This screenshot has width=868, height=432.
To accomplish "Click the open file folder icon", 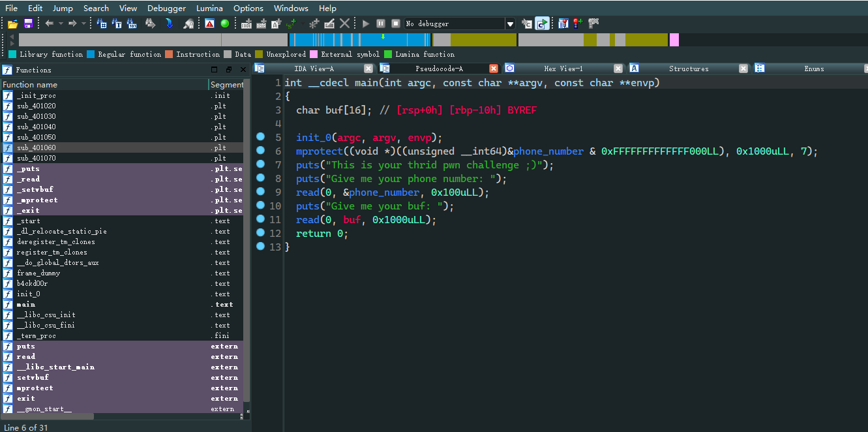I will point(12,23).
